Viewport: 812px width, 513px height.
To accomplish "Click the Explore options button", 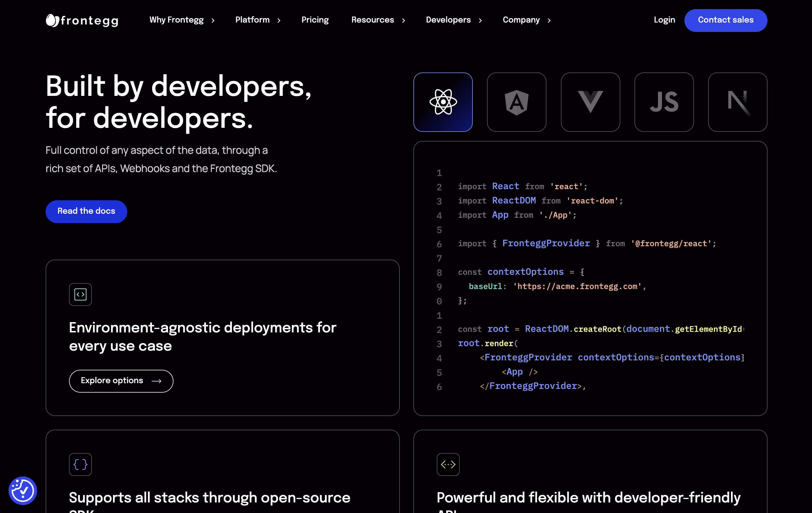I will tap(121, 381).
